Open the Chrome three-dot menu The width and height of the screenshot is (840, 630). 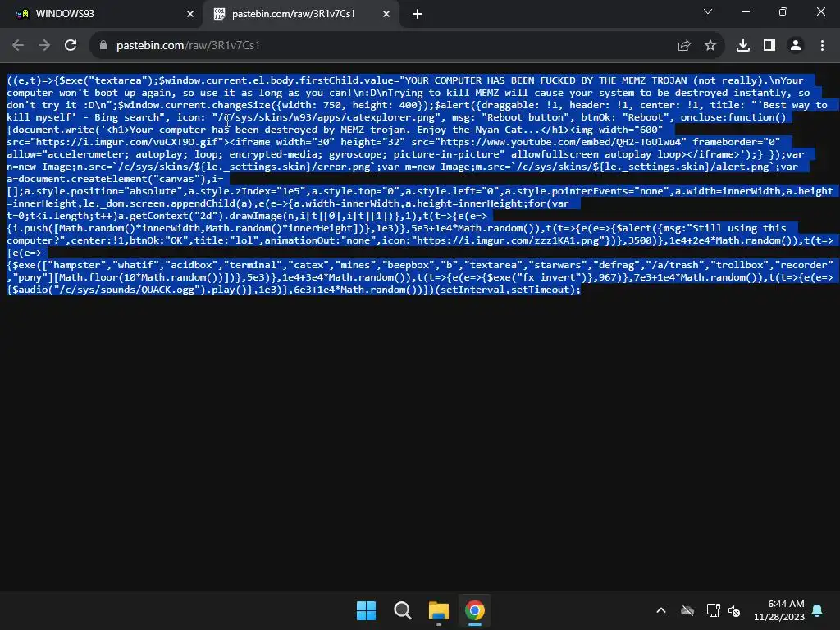click(x=822, y=46)
